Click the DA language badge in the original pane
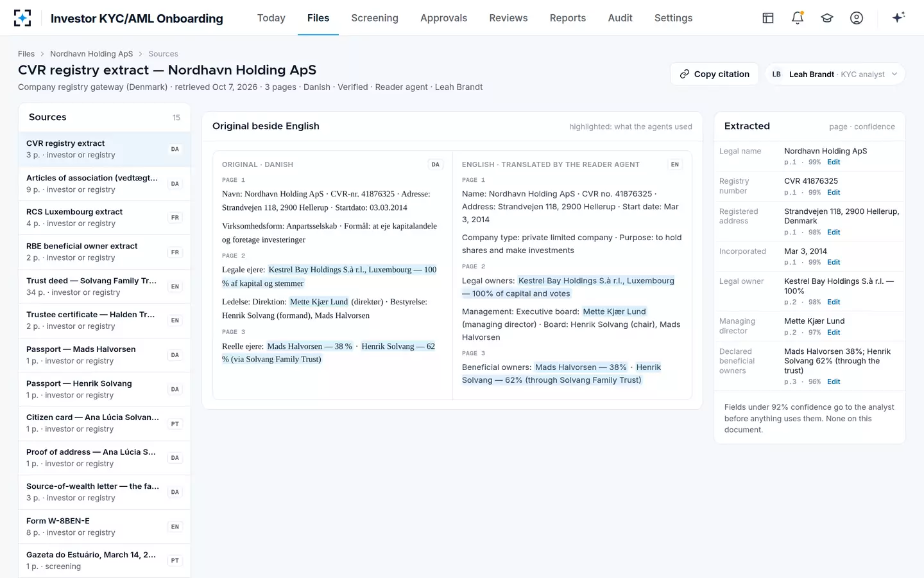 coord(436,164)
